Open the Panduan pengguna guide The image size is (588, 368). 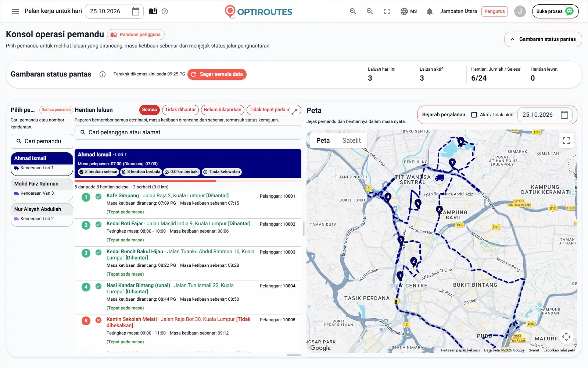[136, 35]
